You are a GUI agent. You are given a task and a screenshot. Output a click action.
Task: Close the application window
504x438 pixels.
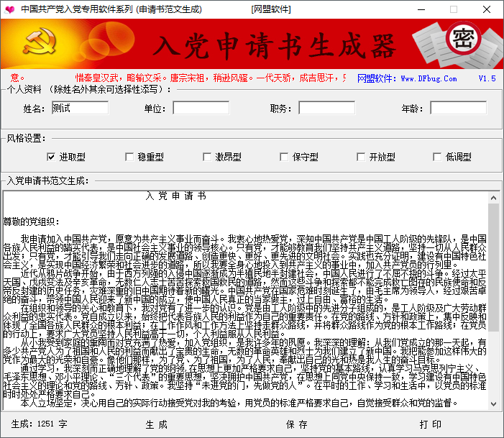tap(487, 9)
